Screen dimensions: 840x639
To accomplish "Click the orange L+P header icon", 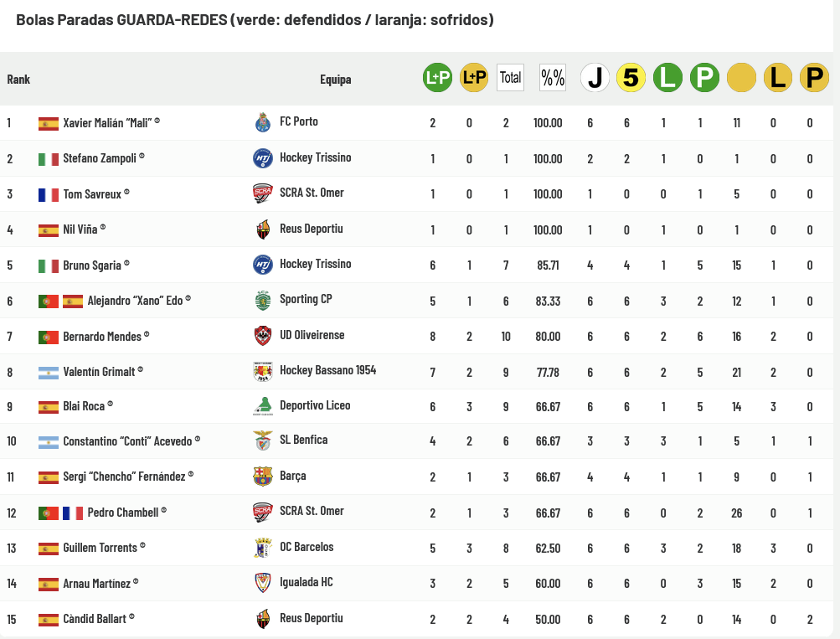I will pos(474,78).
